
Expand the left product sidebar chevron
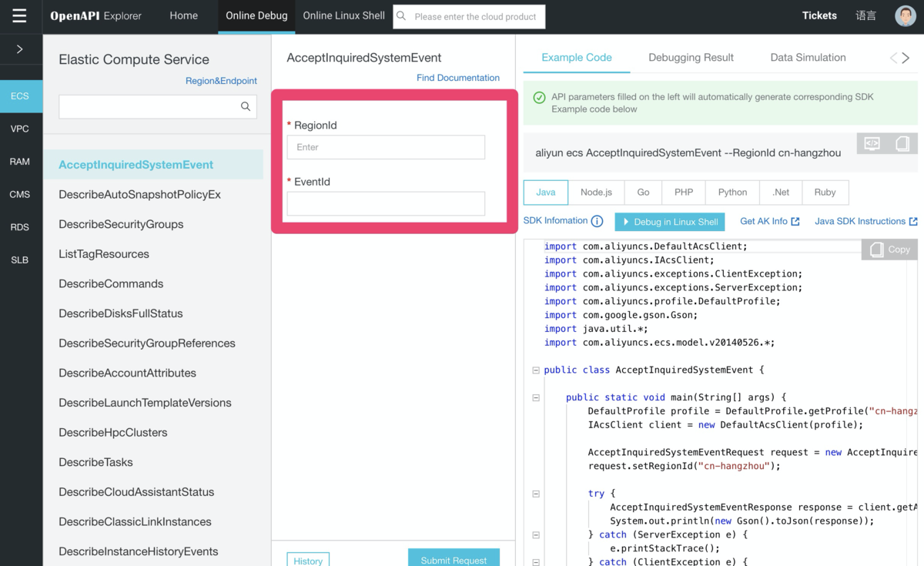tap(20, 49)
